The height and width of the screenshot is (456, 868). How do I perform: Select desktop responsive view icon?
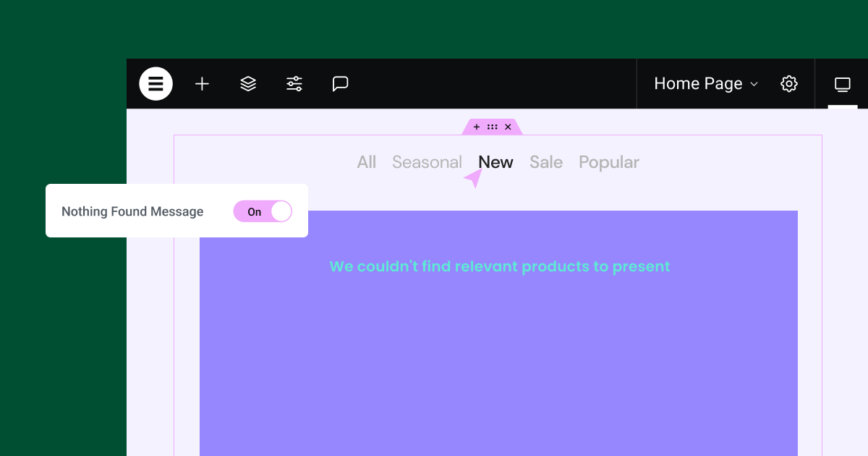(x=843, y=84)
